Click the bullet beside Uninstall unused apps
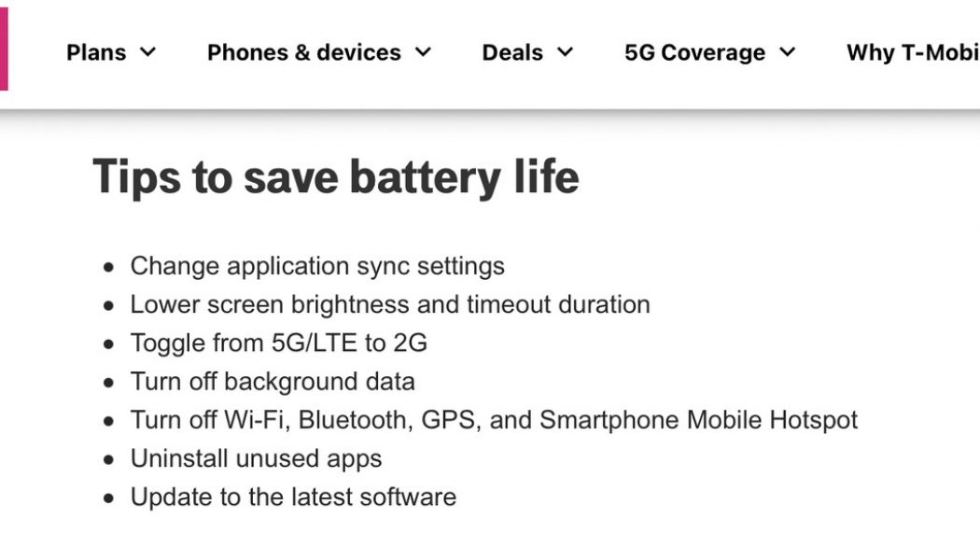Viewport: 980px width, 560px height. click(108, 458)
